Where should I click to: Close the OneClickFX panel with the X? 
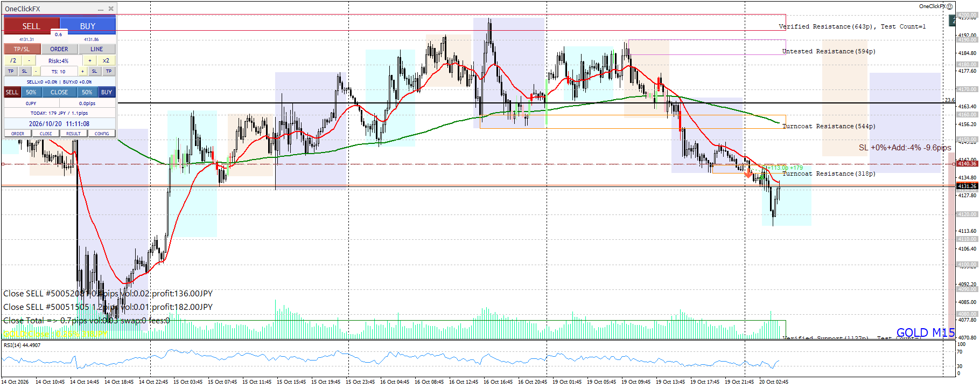(x=111, y=9)
